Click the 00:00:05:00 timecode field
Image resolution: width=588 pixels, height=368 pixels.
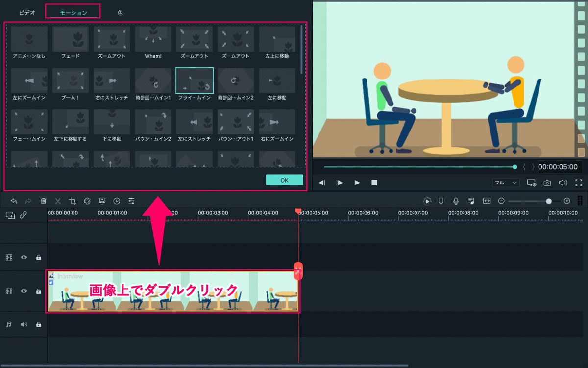[x=558, y=167]
